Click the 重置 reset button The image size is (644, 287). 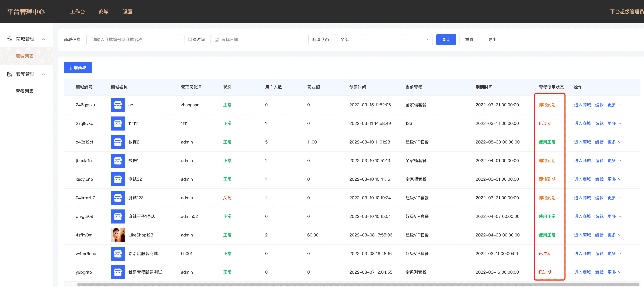pyautogui.click(x=469, y=39)
